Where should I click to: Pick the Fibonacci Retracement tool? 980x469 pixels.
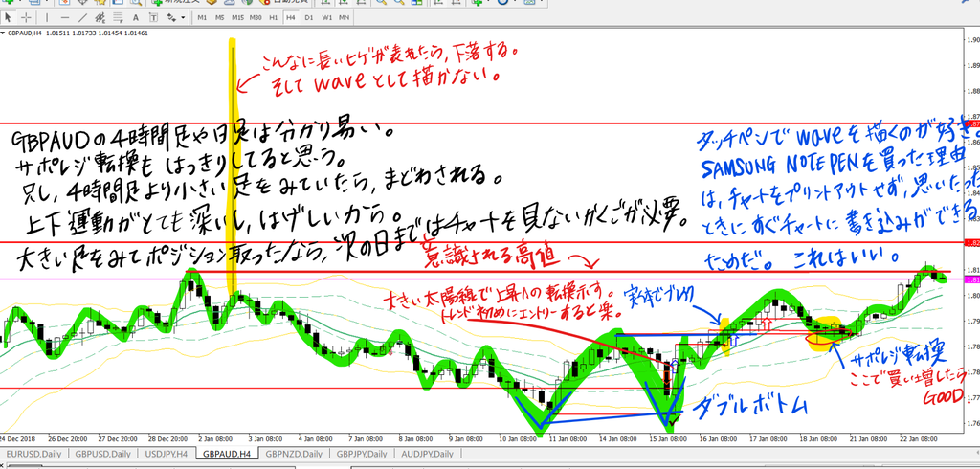(118, 17)
